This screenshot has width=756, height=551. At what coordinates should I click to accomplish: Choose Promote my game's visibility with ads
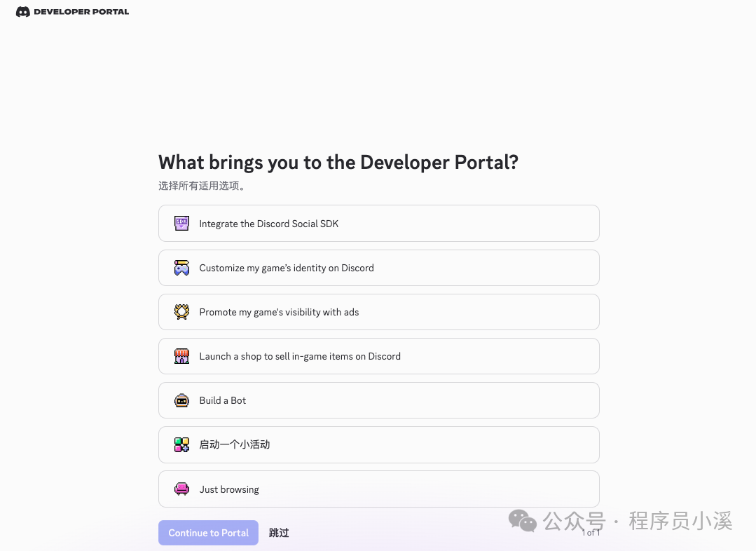pos(379,312)
